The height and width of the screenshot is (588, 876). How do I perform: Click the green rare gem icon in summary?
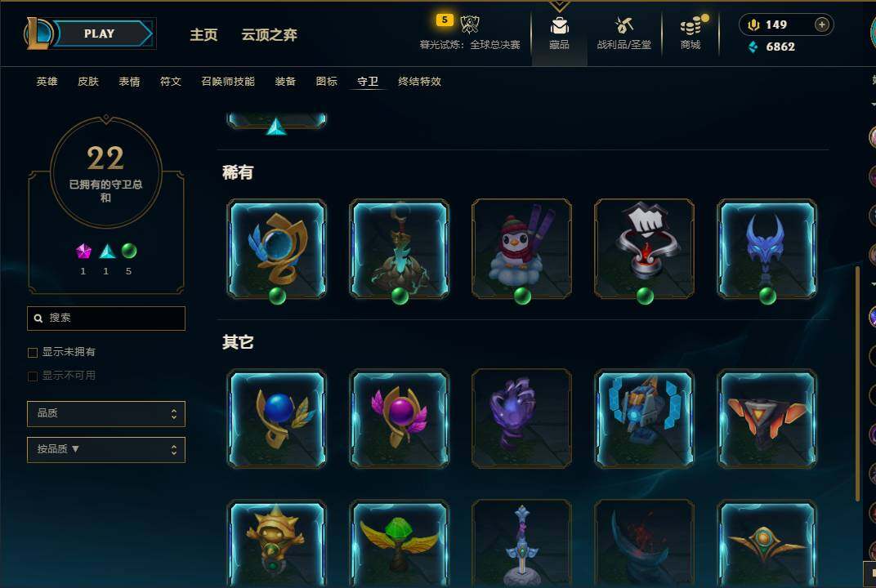tap(129, 252)
